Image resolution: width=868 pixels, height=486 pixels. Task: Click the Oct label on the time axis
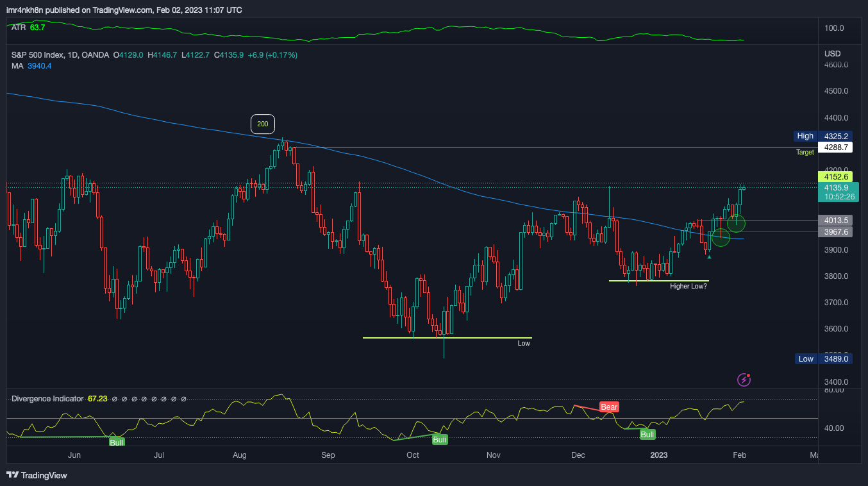[x=412, y=455]
